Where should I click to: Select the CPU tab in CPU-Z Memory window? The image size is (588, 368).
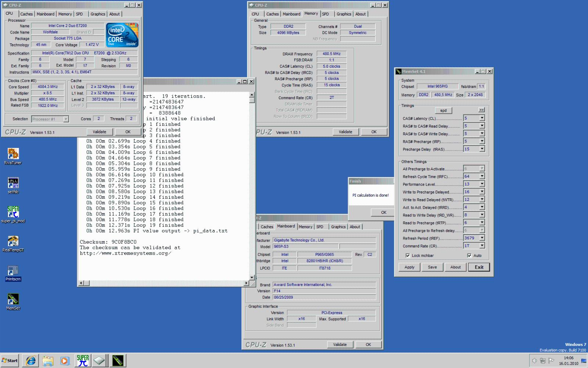(255, 14)
